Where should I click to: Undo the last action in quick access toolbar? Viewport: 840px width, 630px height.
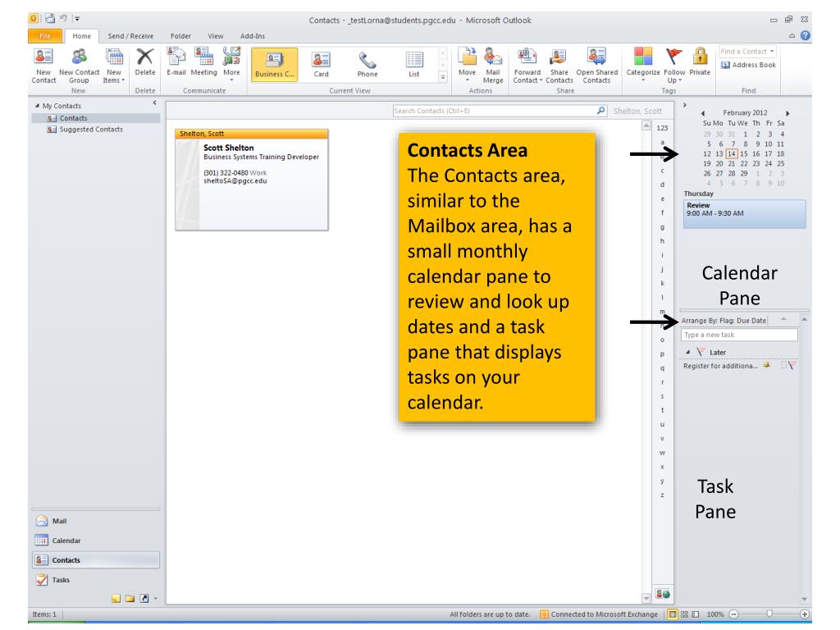[63, 19]
